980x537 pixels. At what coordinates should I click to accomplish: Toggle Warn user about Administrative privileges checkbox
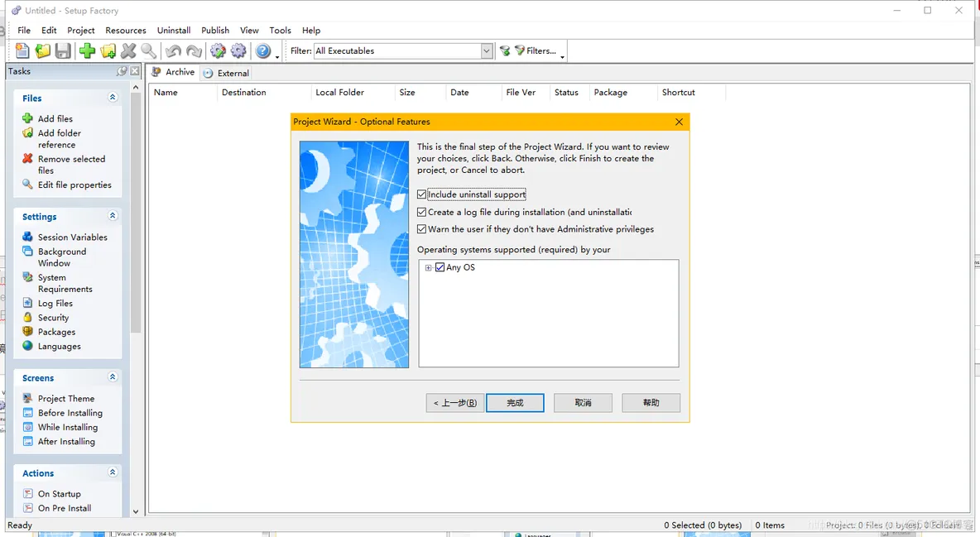[x=422, y=229]
